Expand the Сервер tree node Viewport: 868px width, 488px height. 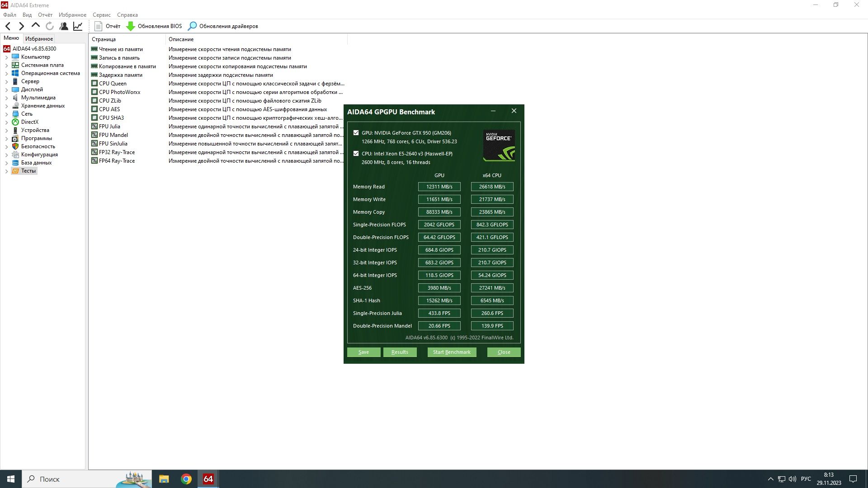click(x=6, y=82)
